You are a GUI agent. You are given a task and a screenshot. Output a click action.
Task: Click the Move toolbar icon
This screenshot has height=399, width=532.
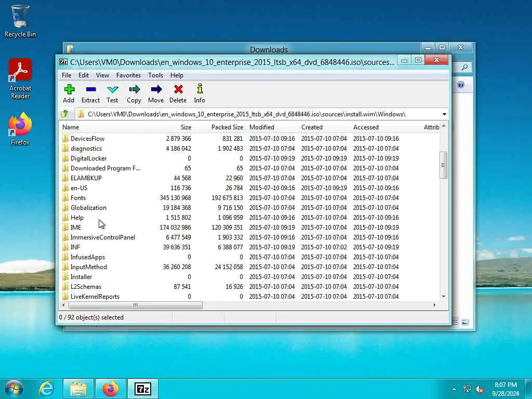156,89
